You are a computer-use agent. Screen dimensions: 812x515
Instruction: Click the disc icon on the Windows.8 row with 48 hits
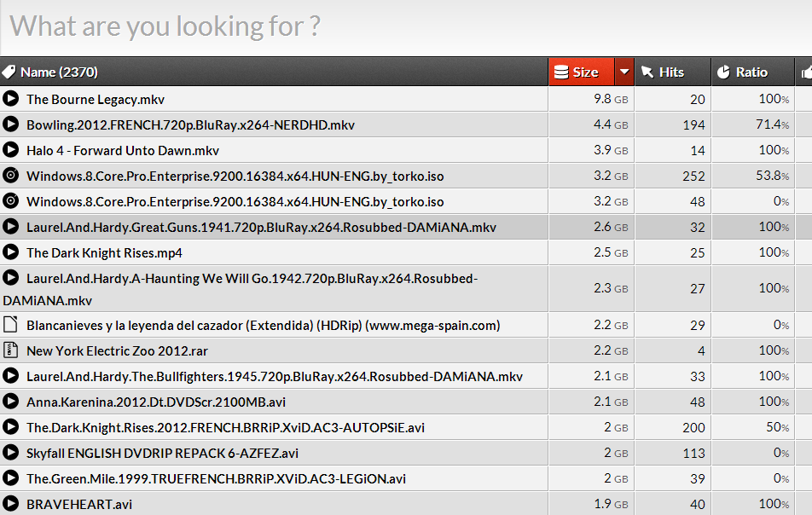coord(10,201)
